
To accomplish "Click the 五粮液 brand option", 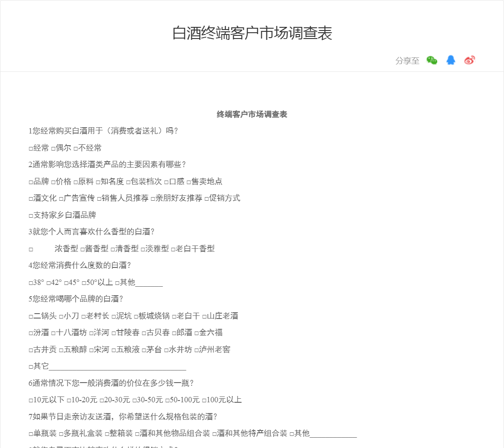I will pos(125,349).
